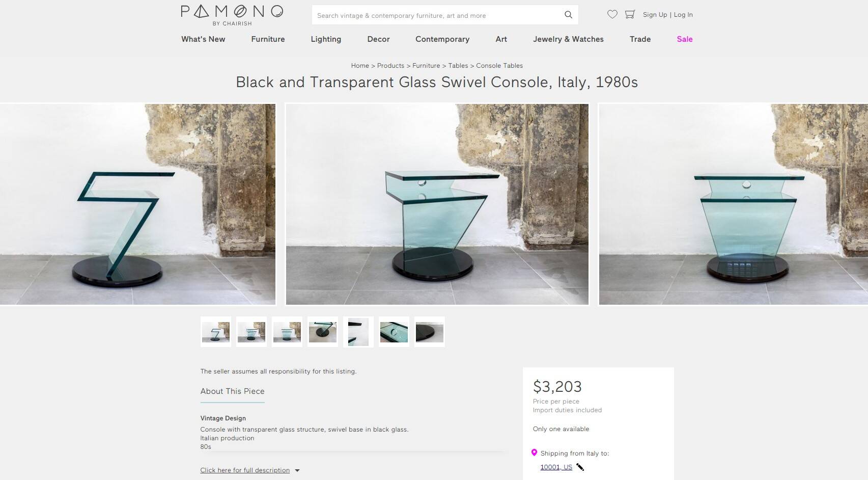Click Sign Up

[x=655, y=15]
